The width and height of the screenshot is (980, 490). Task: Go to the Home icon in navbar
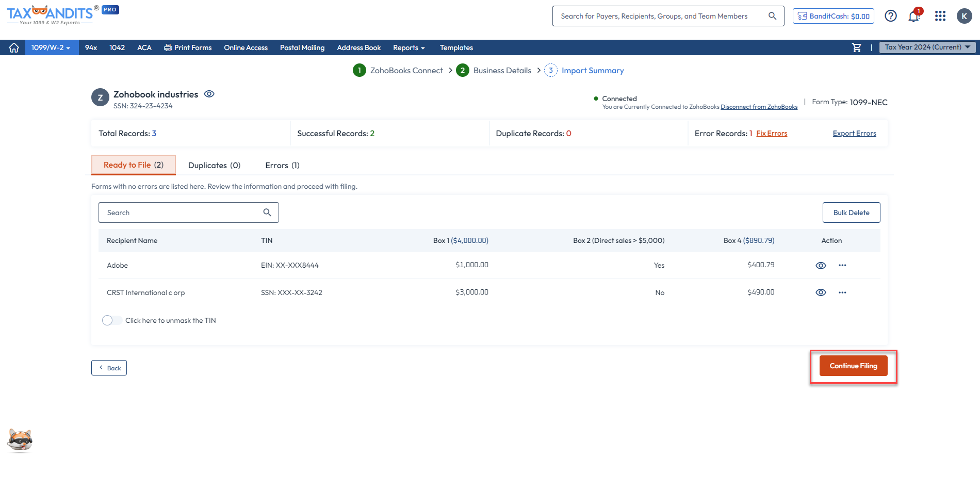[14, 47]
